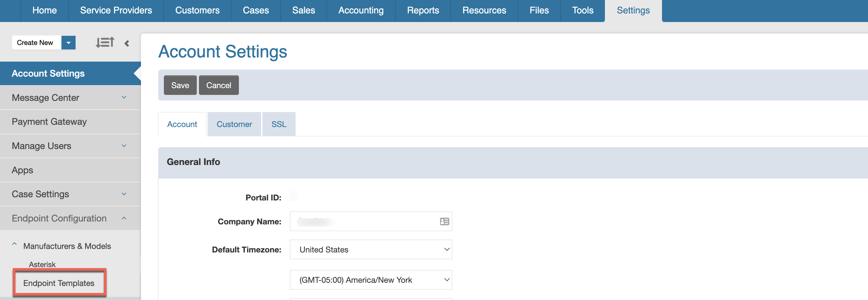Click the Case Settings sidebar label
This screenshot has height=300, width=868.
click(x=40, y=194)
